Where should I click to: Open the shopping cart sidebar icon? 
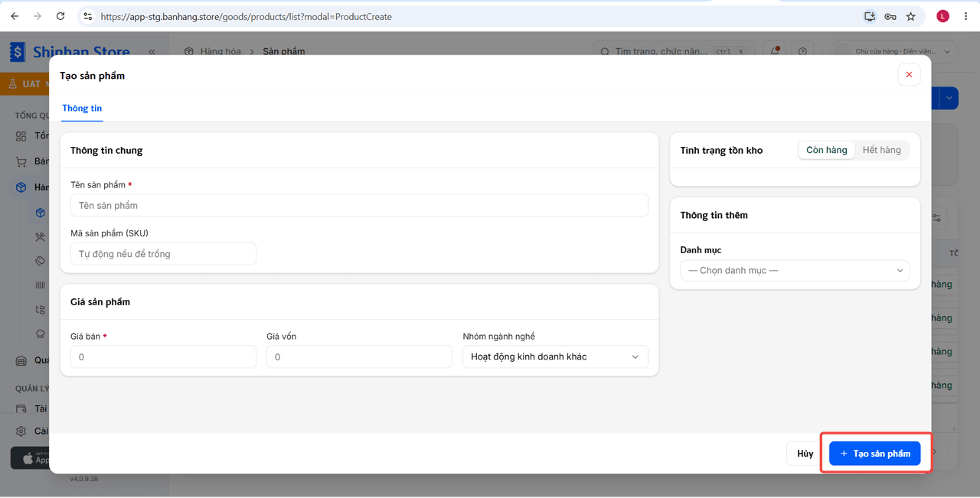pos(21,161)
